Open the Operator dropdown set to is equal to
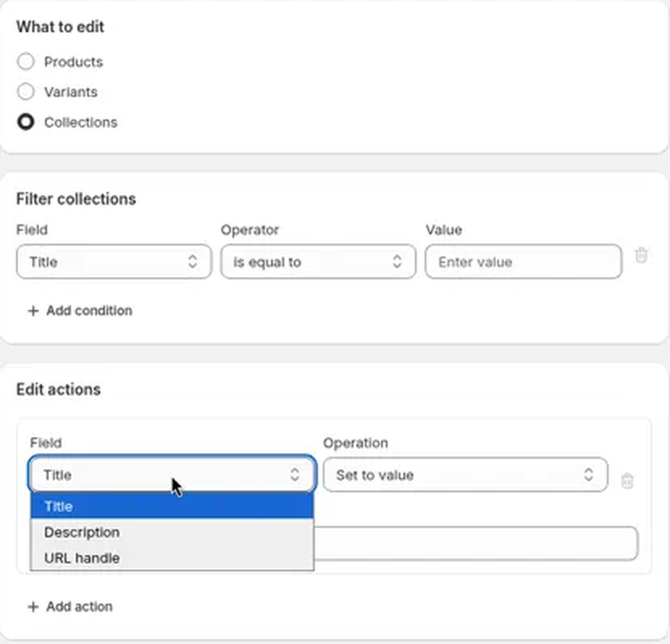Screen dimensions: 670x644 318,261
